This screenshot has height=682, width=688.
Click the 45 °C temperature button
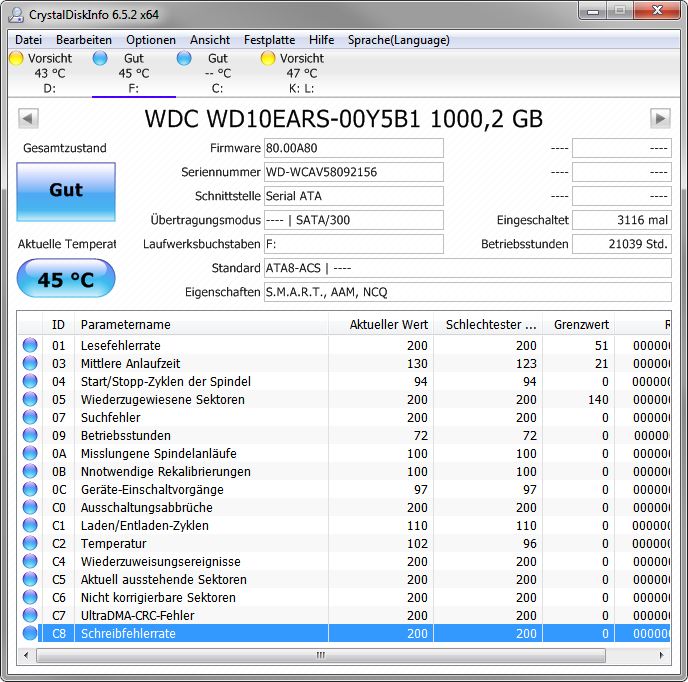(66, 278)
